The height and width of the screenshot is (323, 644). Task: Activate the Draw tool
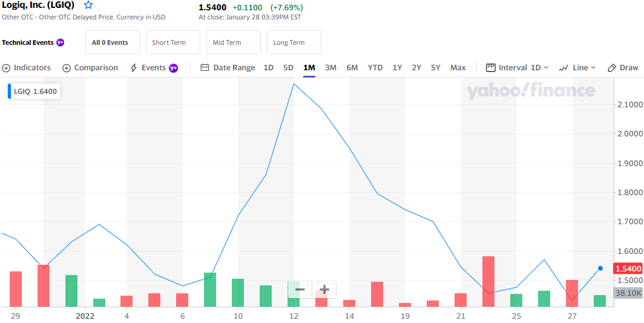623,68
